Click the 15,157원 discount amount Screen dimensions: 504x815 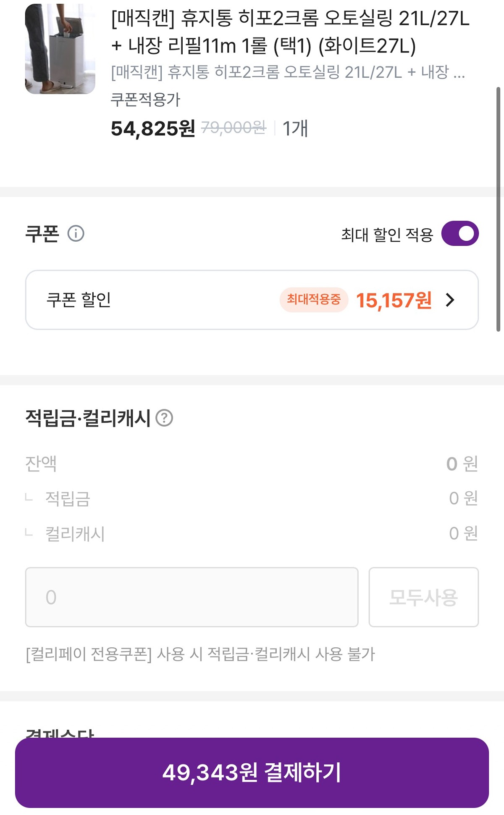coord(394,300)
